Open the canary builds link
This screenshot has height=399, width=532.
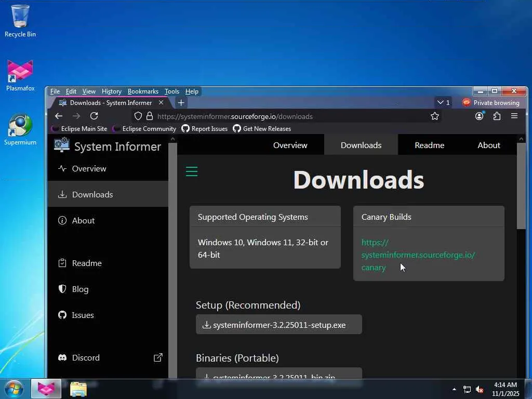[418, 255]
